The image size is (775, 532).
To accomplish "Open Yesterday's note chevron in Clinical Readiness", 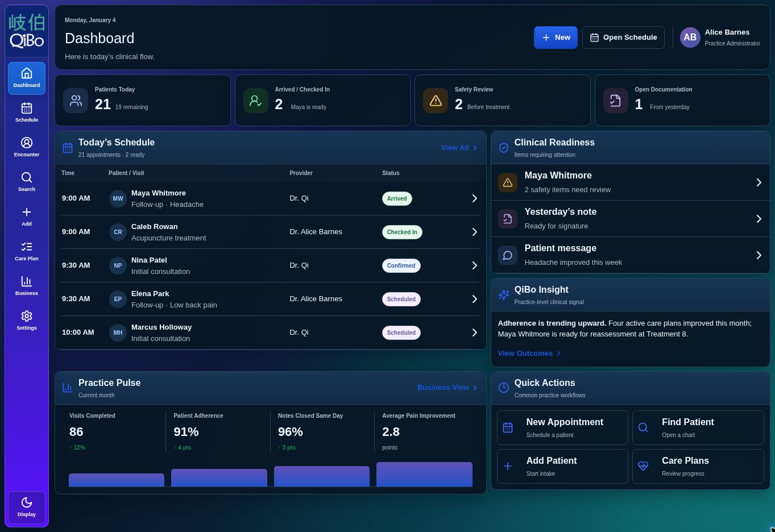I will coord(759,219).
